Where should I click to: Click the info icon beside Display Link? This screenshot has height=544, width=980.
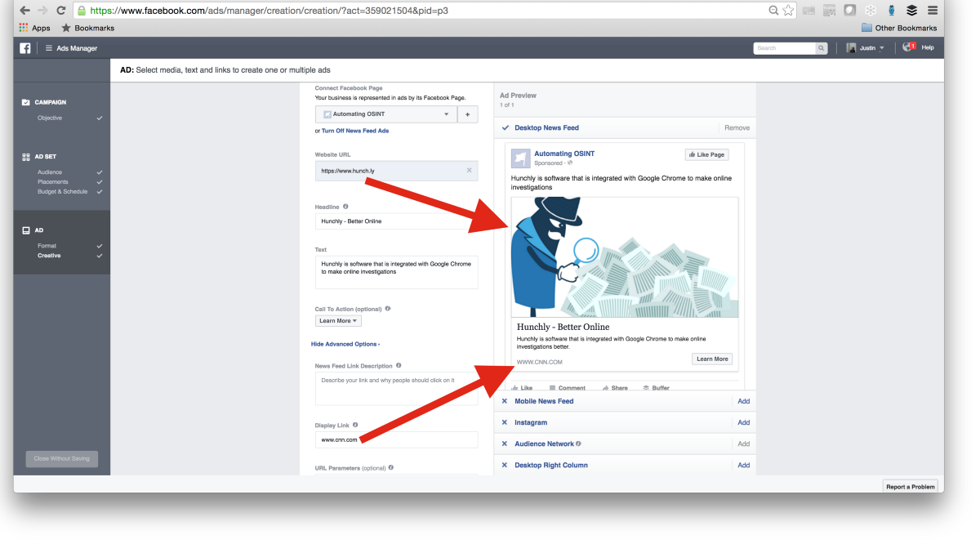tap(355, 425)
